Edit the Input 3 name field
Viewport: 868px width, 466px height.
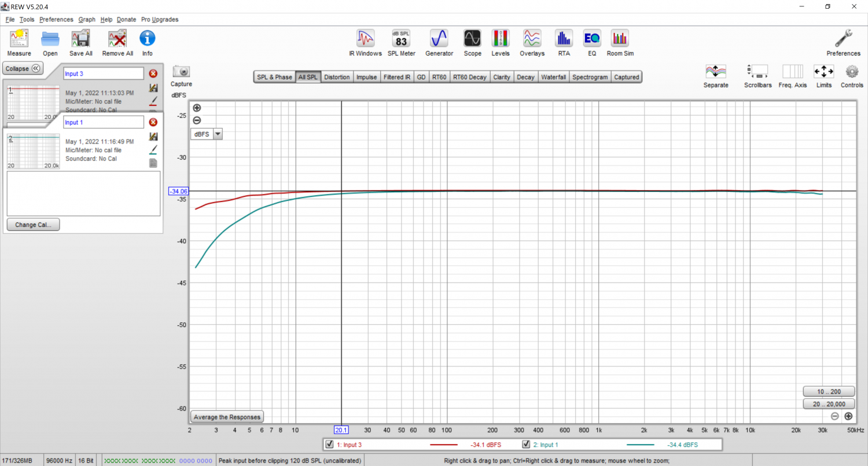[104, 74]
